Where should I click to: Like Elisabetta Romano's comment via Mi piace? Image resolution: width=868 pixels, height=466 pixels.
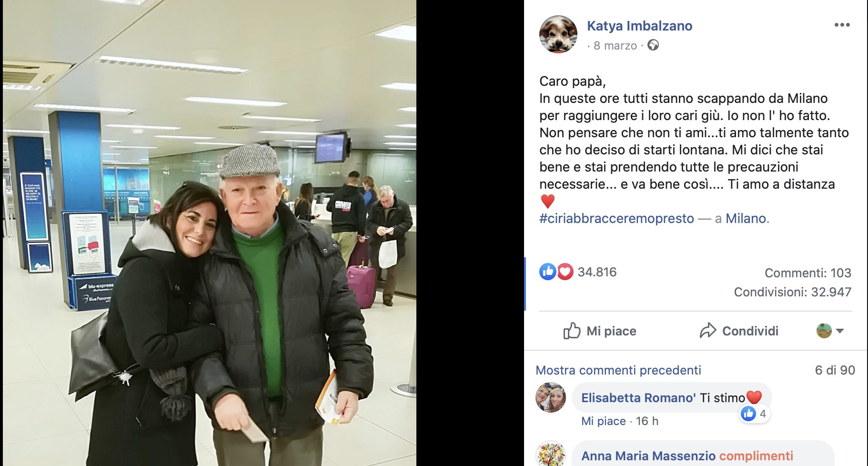603,421
